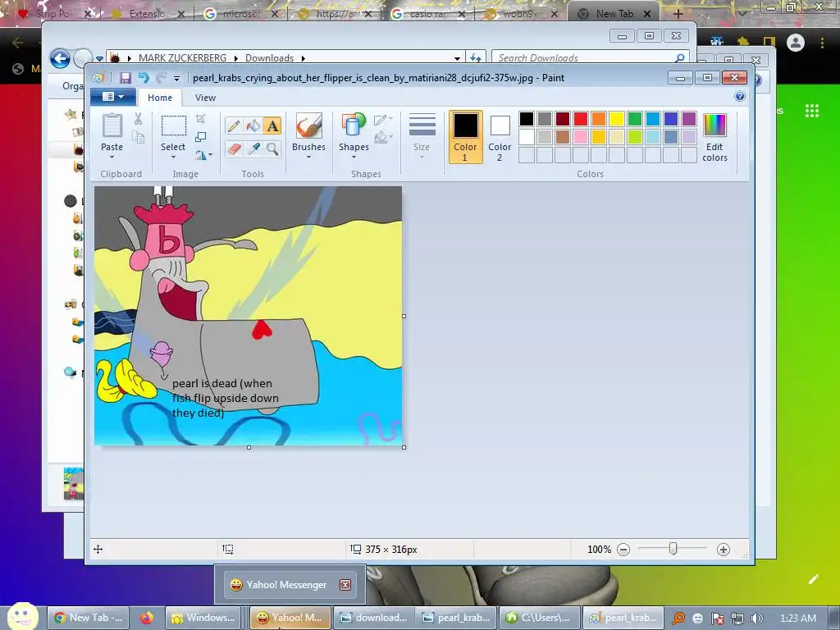The image size is (840, 630).
Task: Click the Crop icon in Image group
Action: [200, 118]
